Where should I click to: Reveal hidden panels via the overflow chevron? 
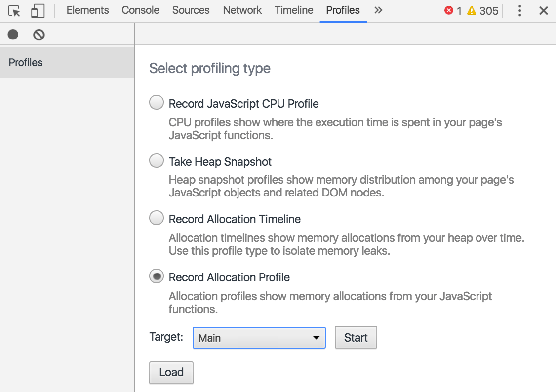click(378, 10)
